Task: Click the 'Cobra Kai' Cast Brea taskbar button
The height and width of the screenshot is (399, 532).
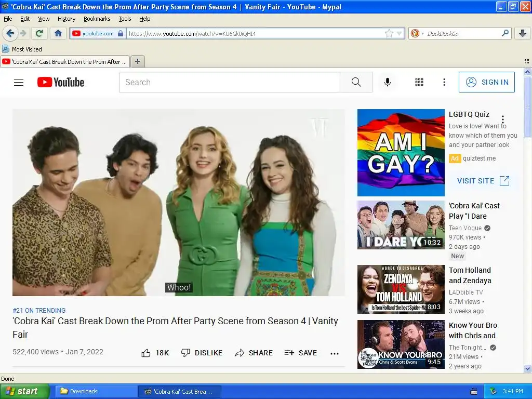Action: coord(179,391)
